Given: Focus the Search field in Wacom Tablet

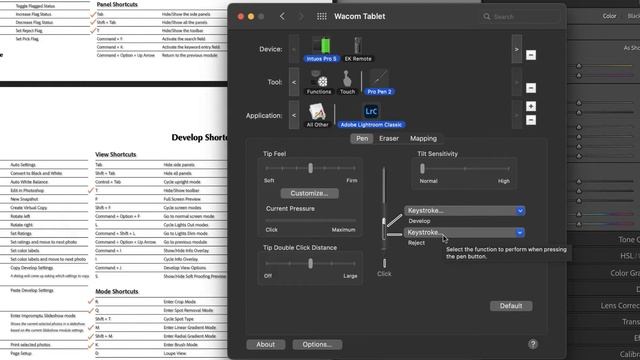Looking at the screenshot, I should click(x=521, y=17).
